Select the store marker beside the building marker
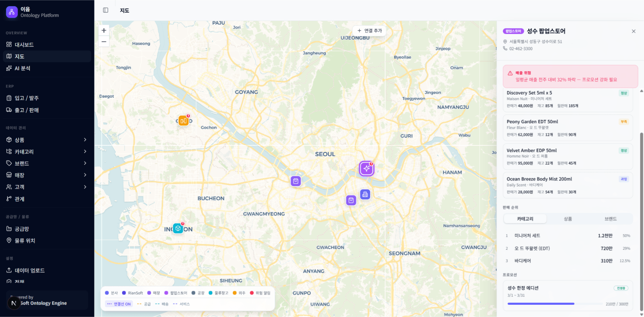The image size is (644, 317). pos(351,200)
